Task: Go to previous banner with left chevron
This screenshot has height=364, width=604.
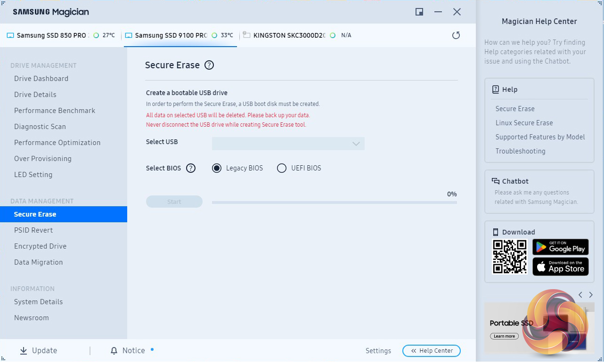Action: [580, 295]
